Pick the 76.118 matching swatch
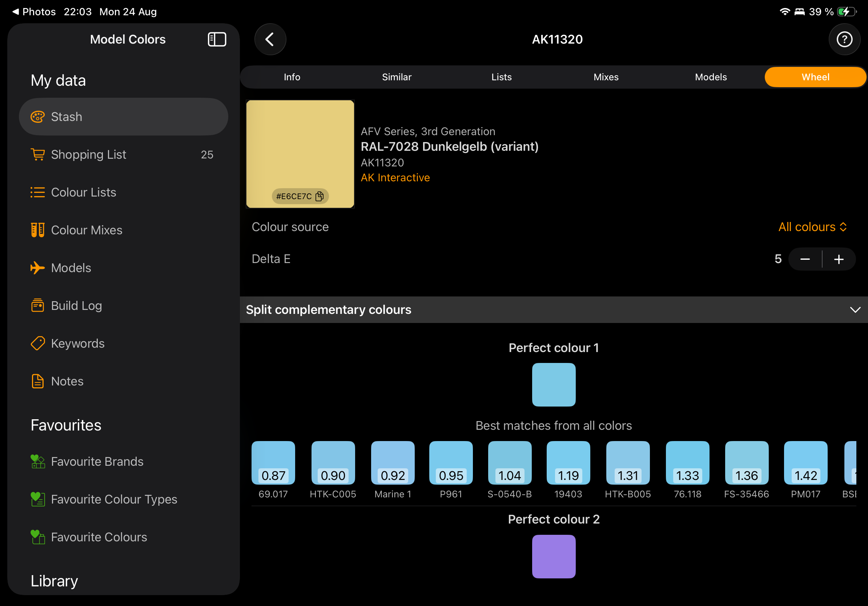The height and width of the screenshot is (606, 868). point(688,463)
